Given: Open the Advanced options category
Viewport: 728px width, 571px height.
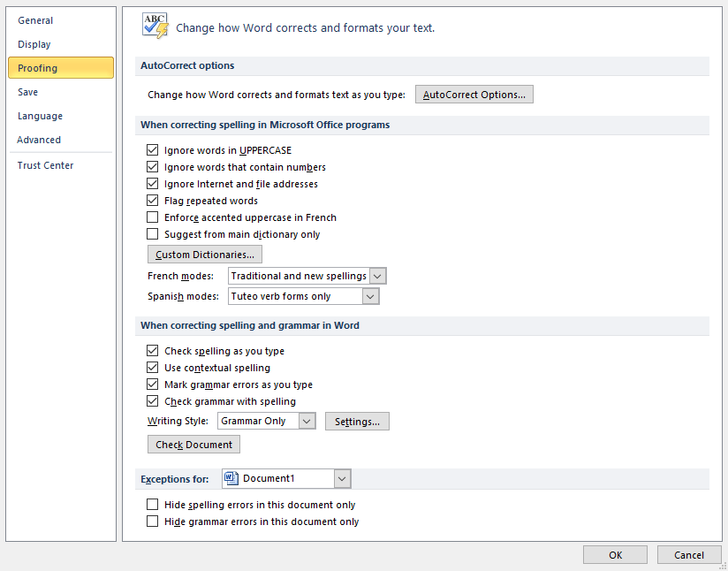Looking at the screenshot, I should click(x=39, y=140).
